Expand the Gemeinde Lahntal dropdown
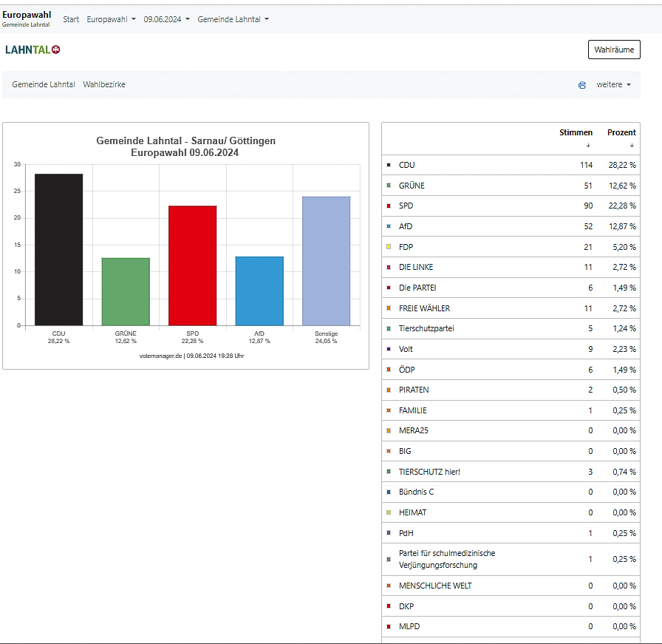This screenshot has width=662, height=644. point(233,19)
